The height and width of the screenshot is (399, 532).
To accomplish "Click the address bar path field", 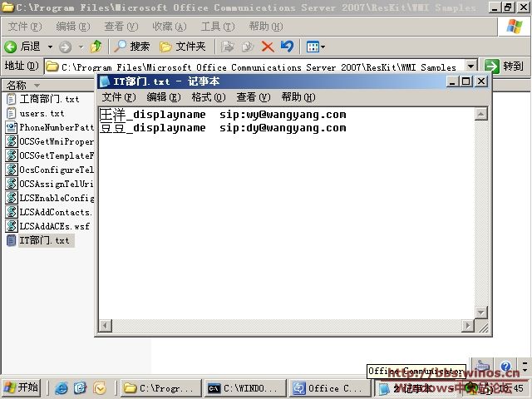I will pos(255,66).
